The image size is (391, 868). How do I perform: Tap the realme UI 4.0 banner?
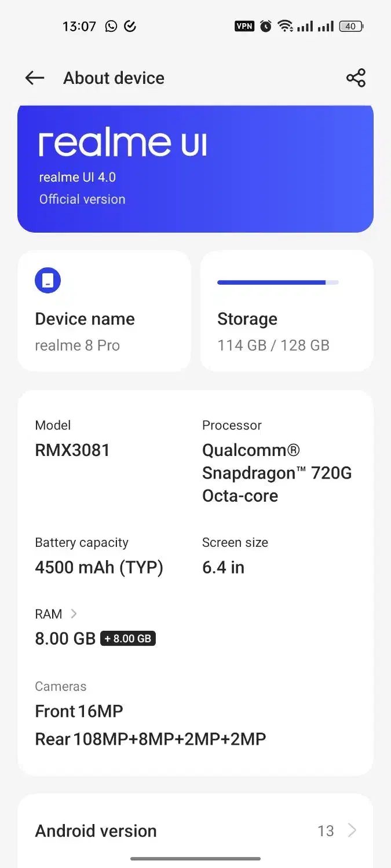click(195, 169)
